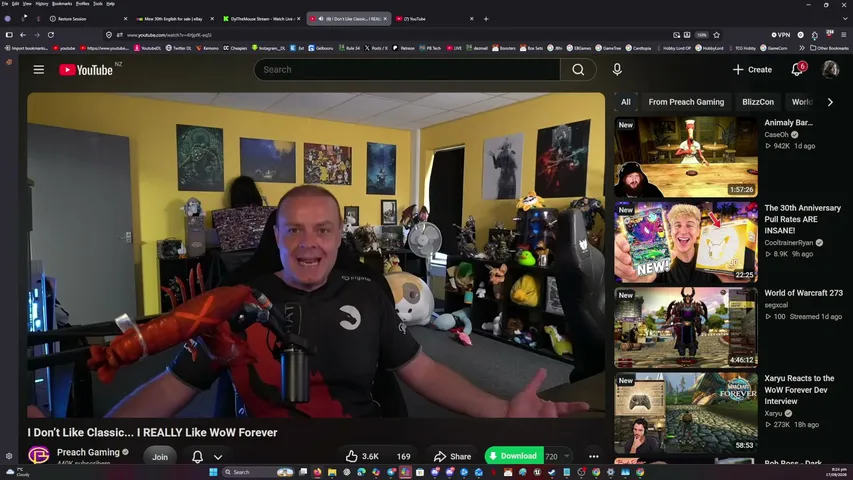Open the sidebar settings gear icon
Screen dimensions: 853x480
[x=9, y=456]
